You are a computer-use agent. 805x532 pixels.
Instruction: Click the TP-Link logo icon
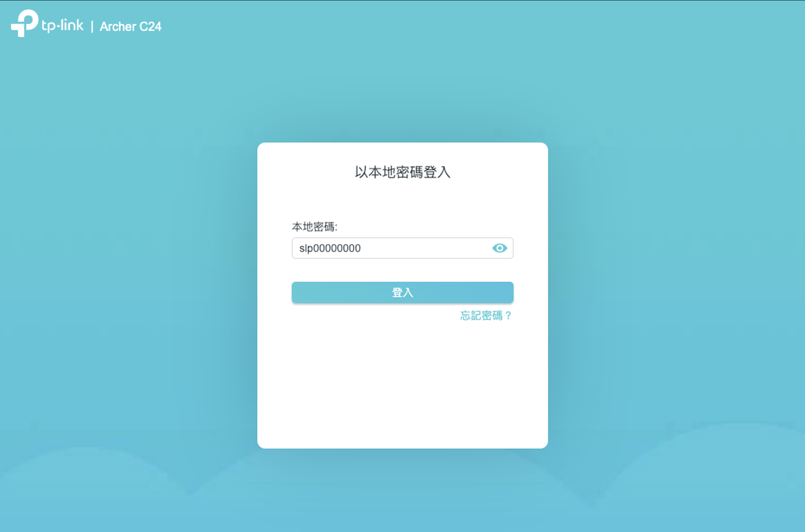[x=24, y=23]
